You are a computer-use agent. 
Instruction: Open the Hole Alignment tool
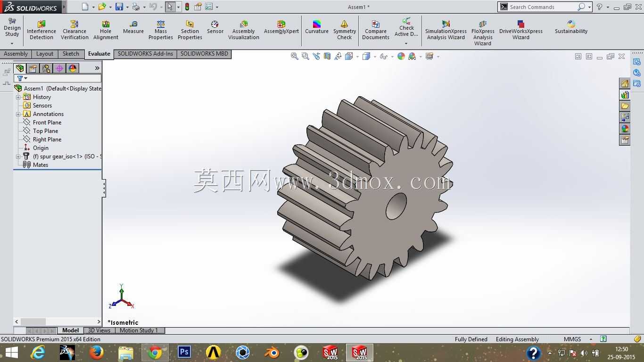(x=106, y=30)
